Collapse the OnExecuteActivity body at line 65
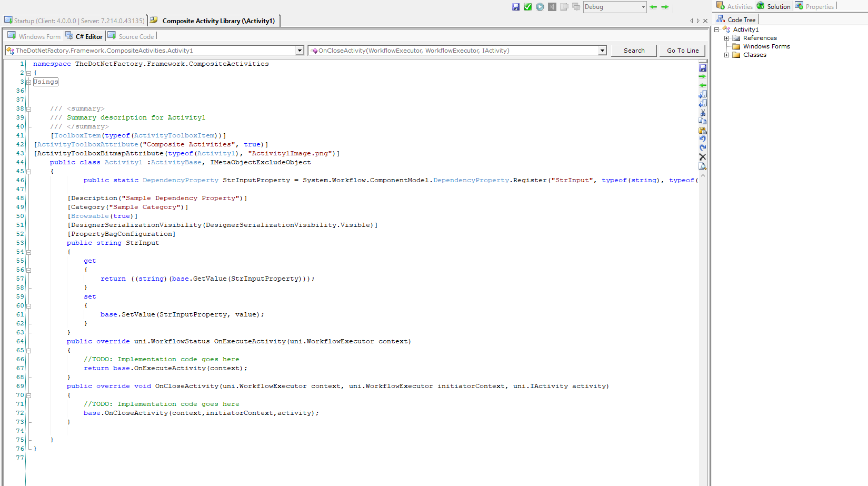 point(28,351)
